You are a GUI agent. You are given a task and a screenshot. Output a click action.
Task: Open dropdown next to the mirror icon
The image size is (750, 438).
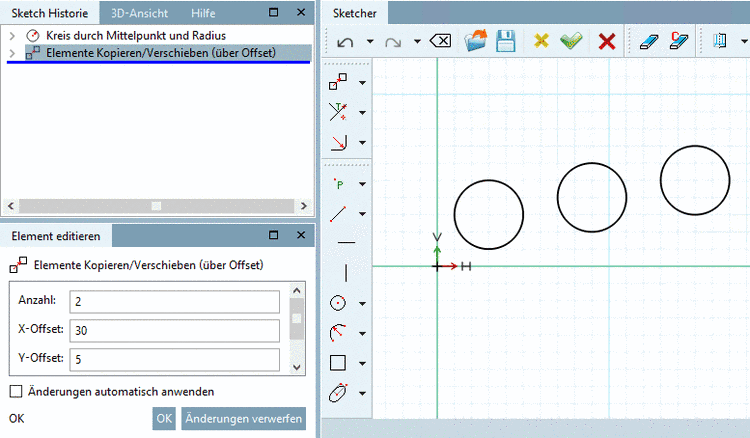[x=744, y=42]
